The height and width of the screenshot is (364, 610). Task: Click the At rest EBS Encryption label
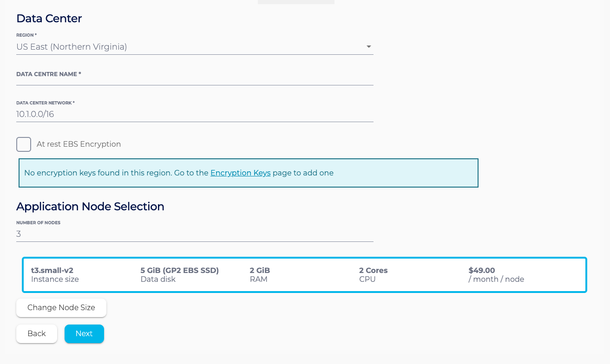[79, 144]
